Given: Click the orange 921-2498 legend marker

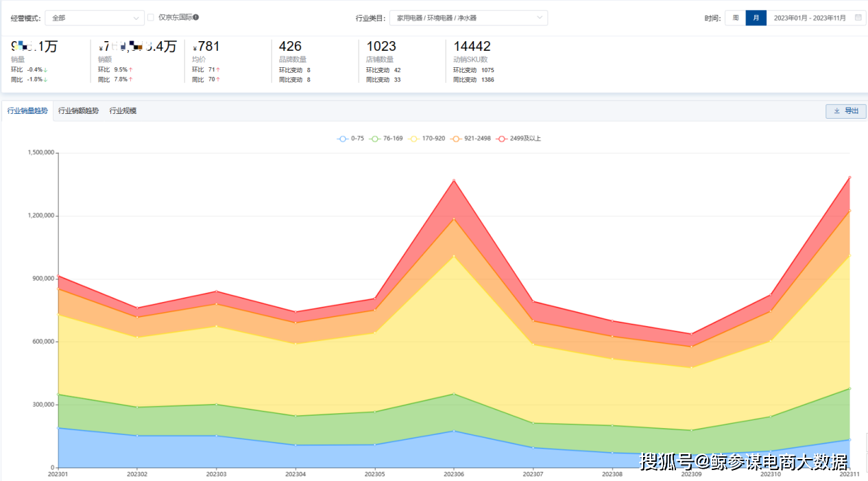Looking at the screenshot, I should [x=456, y=139].
